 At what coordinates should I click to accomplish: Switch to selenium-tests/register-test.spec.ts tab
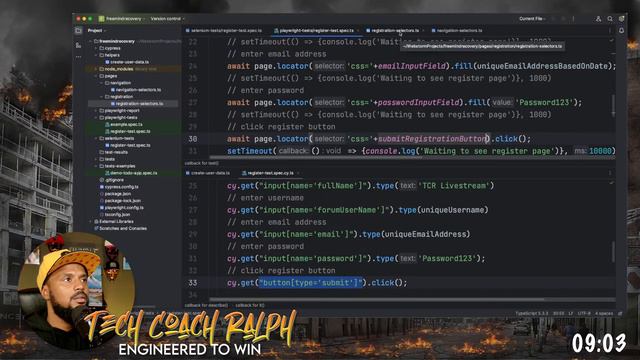(224, 31)
